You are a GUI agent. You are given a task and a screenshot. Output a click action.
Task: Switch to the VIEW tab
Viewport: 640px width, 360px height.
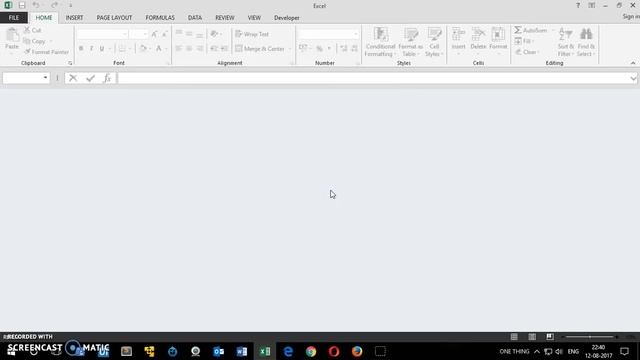click(x=254, y=18)
